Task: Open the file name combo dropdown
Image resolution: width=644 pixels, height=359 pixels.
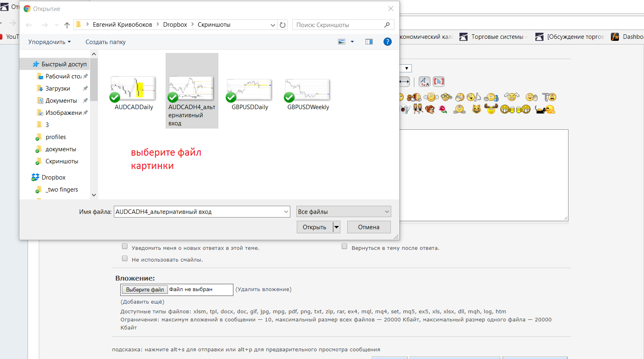Action: [x=286, y=211]
